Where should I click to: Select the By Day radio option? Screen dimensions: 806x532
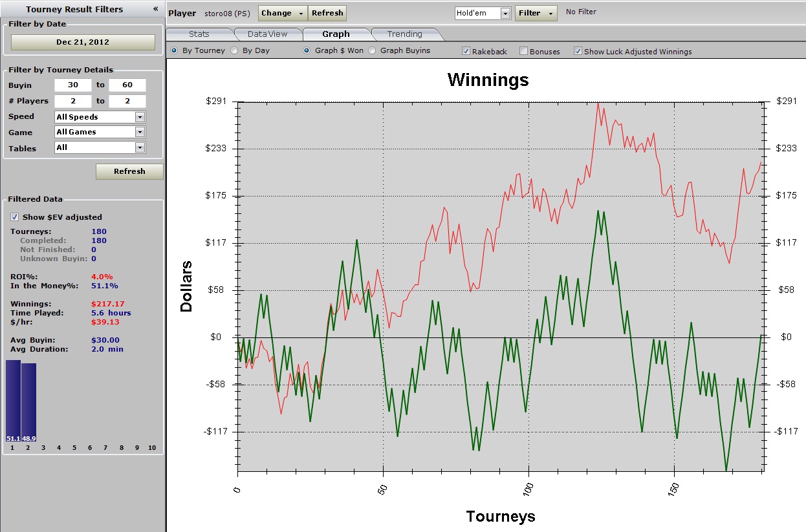click(234, 50)
